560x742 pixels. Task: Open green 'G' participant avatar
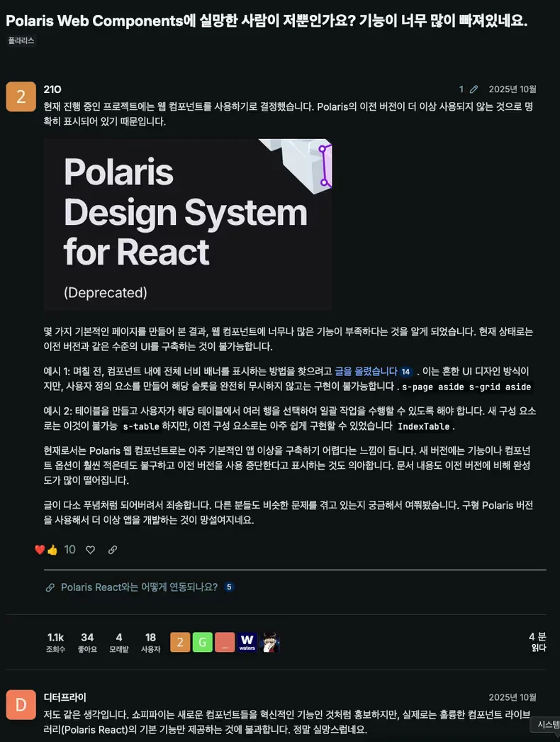point(203,642)
